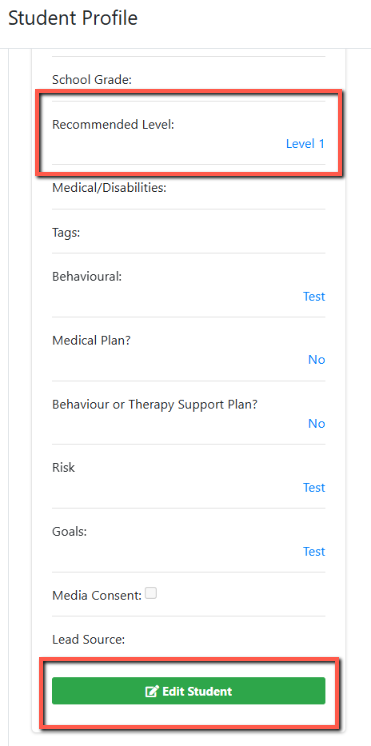Click the Recommended Level label
This screenshot has height=746, width=371.
113,125
